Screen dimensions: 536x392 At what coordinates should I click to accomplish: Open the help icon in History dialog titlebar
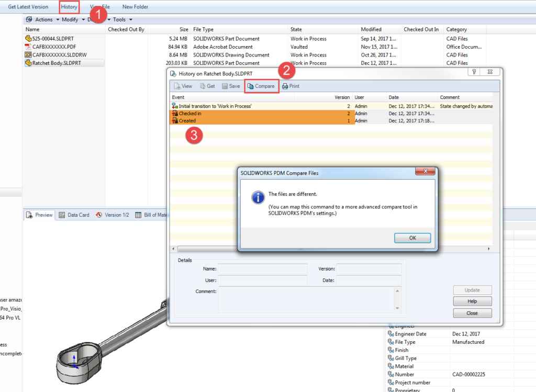[473, 72]
